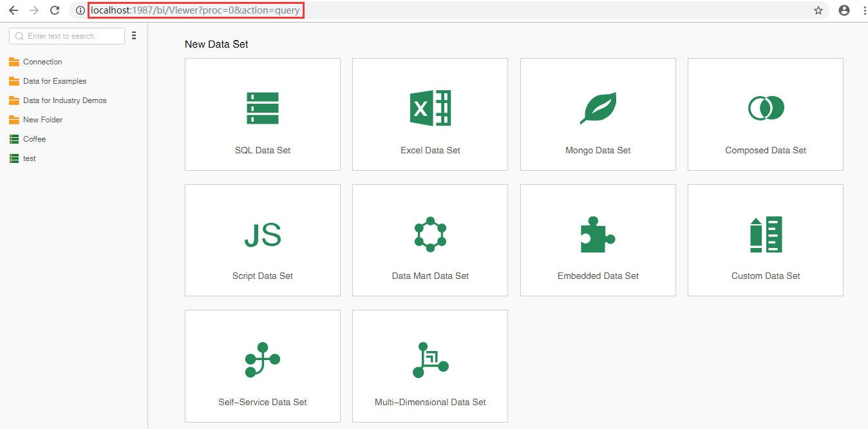868x429 pixels.
Task: Select the Excel Data Set icon
Action: pos(430,108)
